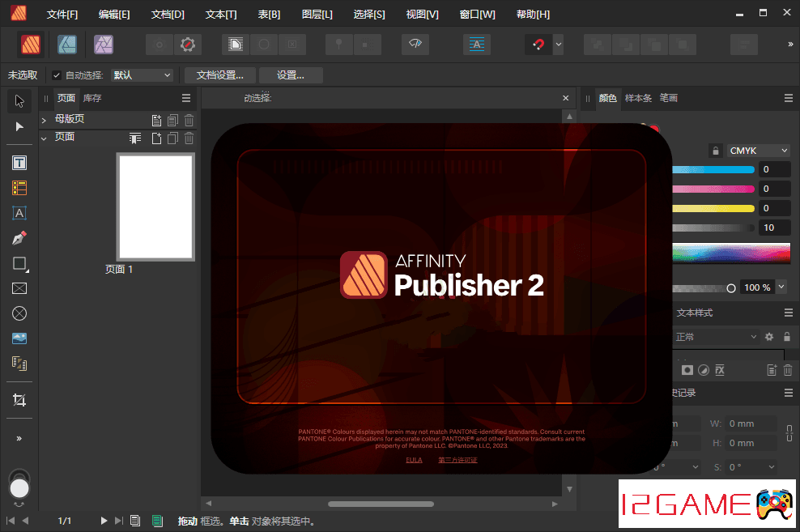Open the S: 0 ° shear dropdown
Image resolution: width=800 pixels, height=532 pixels.
pos(751,466)
